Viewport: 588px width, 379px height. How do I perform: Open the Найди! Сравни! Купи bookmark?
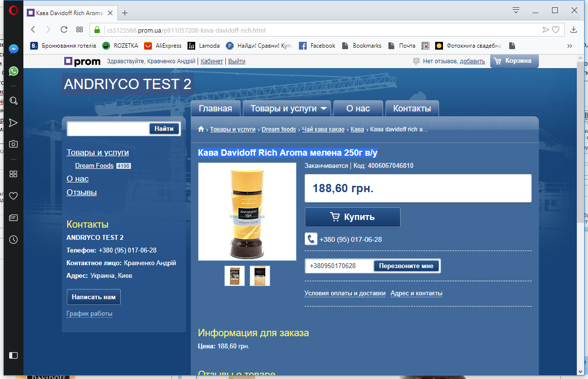tap(259, 46)
